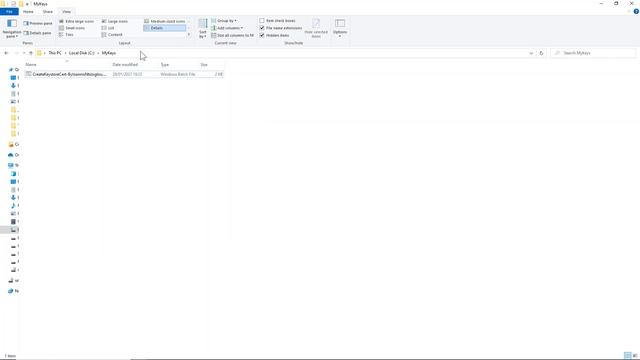
Task: Open the Music folder note icon
Action: point(13,205)
